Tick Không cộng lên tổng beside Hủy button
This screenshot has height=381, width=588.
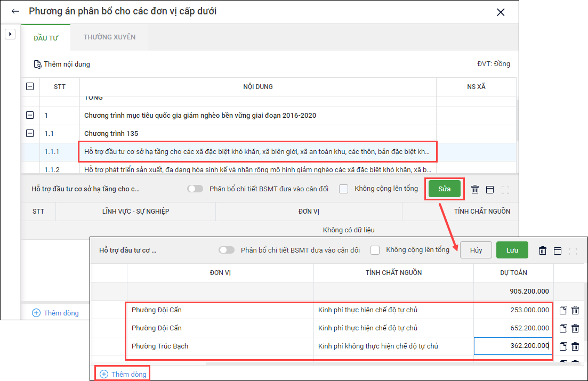pos(375,250)
